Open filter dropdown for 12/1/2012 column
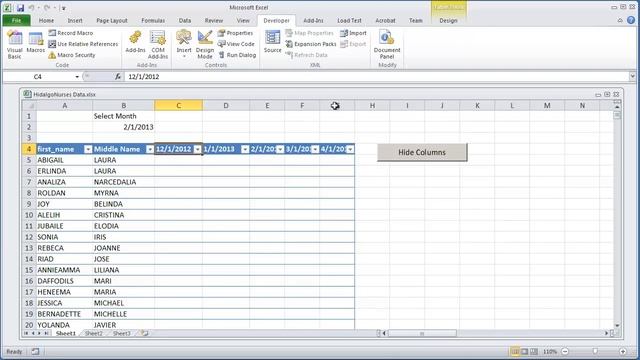Screen dimensions: 640x360 coord(198,149)
